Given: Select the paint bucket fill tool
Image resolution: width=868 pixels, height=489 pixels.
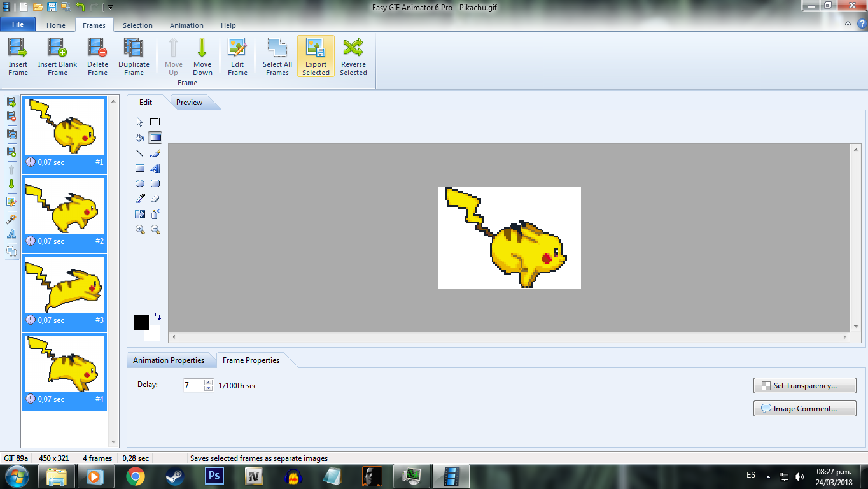Looking at the screenshot, I should pos(140,138).
